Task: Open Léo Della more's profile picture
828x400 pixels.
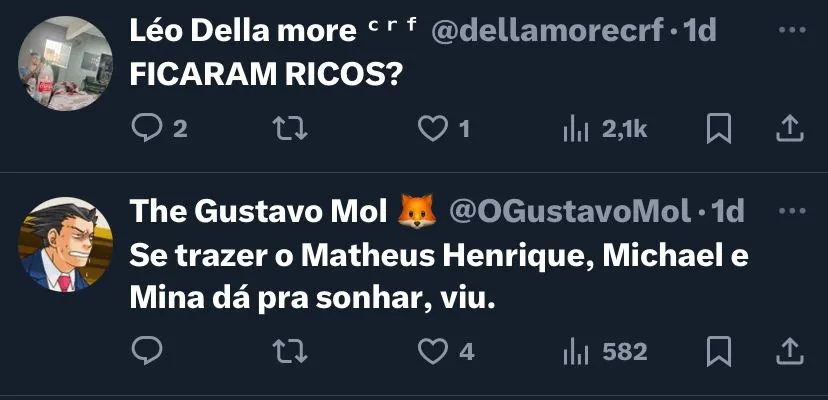Action: pos(65,63)
